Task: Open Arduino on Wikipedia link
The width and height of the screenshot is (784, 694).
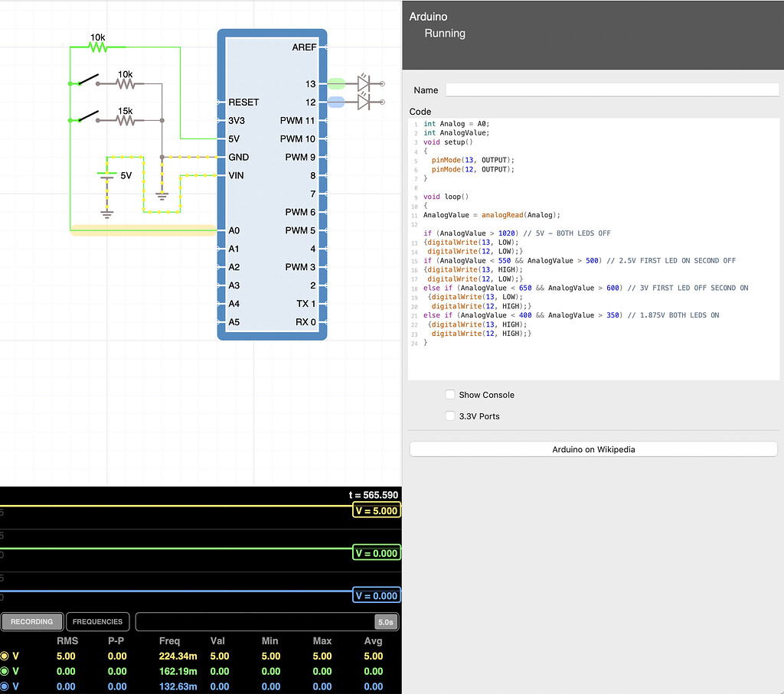Action: click(593, 449)
